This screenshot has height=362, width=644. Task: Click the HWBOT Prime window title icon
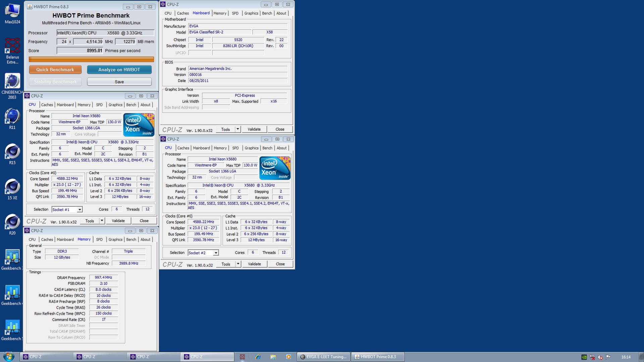[x=30, y=7]
